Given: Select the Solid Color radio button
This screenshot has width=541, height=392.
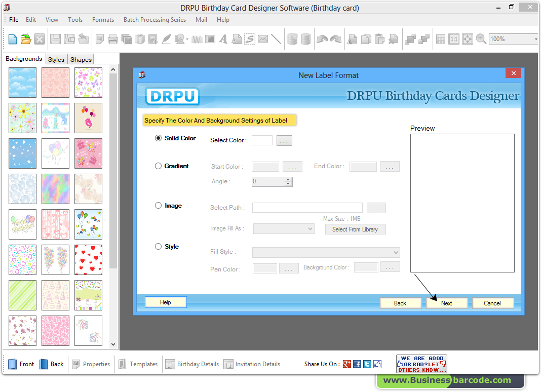Looking at the screenshot, I should click(158, 138).
